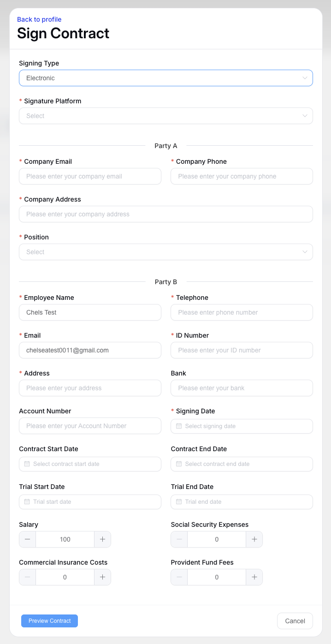Viewport: 331px width, 644px height.
Task: Focus the Company Email input field
Action: pos(90,176)
